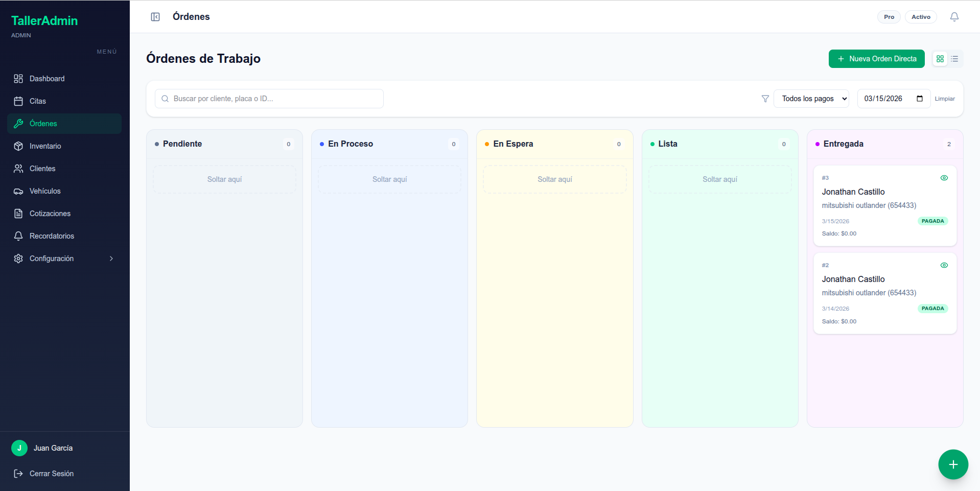Click PAGADA badge on the 3/15/2026 order

(932, 221)
